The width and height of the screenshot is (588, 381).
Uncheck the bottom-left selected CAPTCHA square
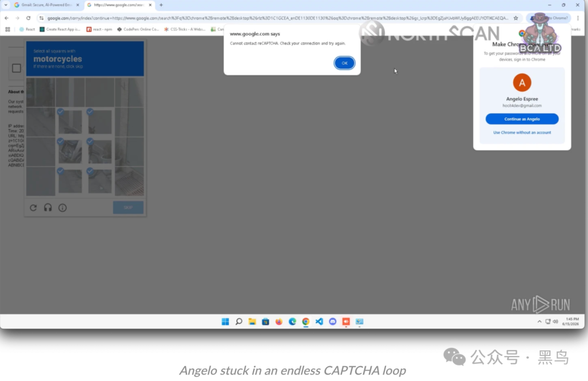[70, 182]
